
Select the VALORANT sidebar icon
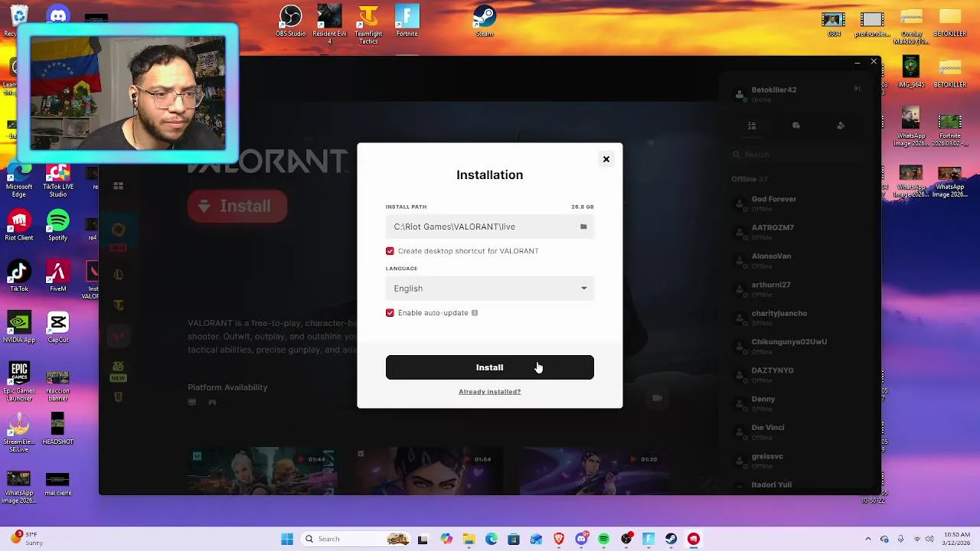(x=118, y=334)
